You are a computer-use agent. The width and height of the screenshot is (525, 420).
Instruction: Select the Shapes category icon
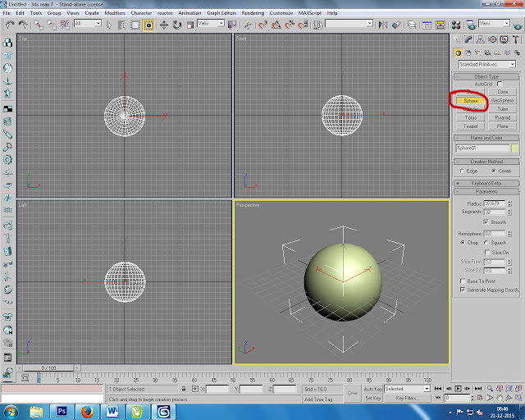pos(468,53)
